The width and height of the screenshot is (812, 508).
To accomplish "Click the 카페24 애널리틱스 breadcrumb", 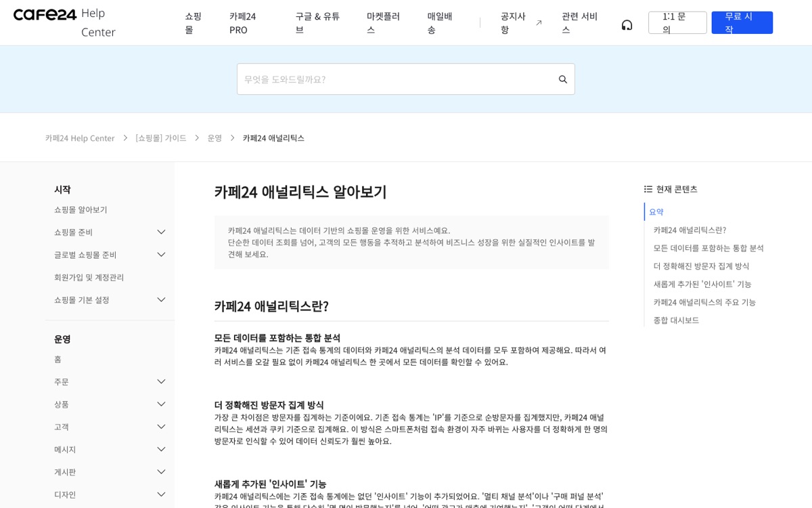I will [x=273, y=138].
